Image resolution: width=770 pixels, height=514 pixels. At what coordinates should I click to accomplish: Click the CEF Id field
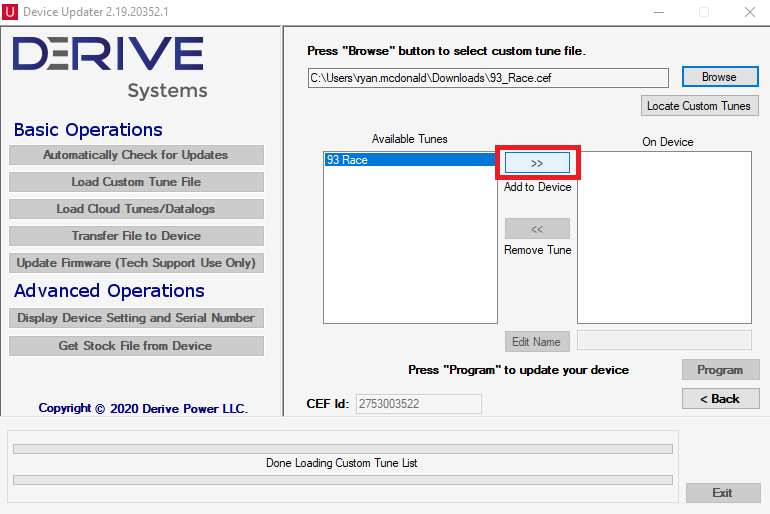[x=418, y=404]
